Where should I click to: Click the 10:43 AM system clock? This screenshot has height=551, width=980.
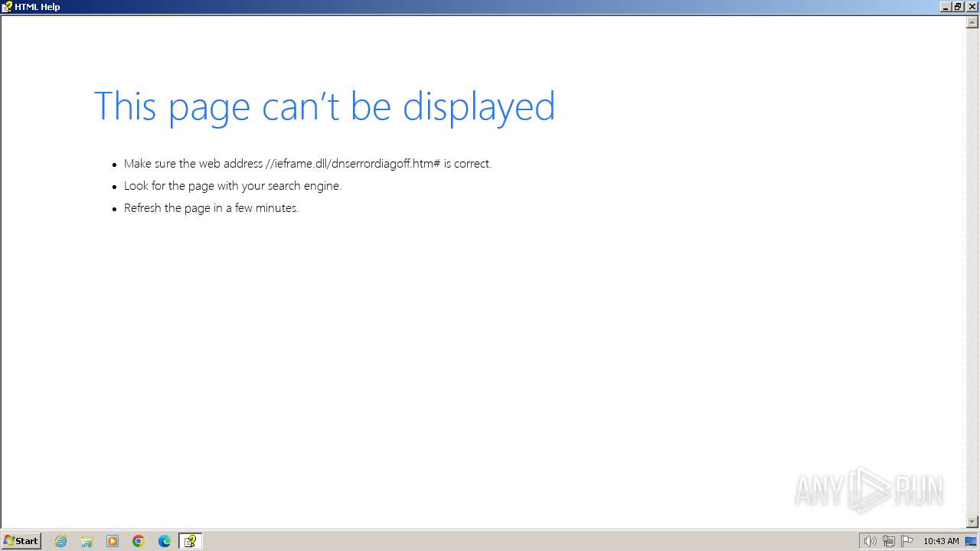coord(941,541)
